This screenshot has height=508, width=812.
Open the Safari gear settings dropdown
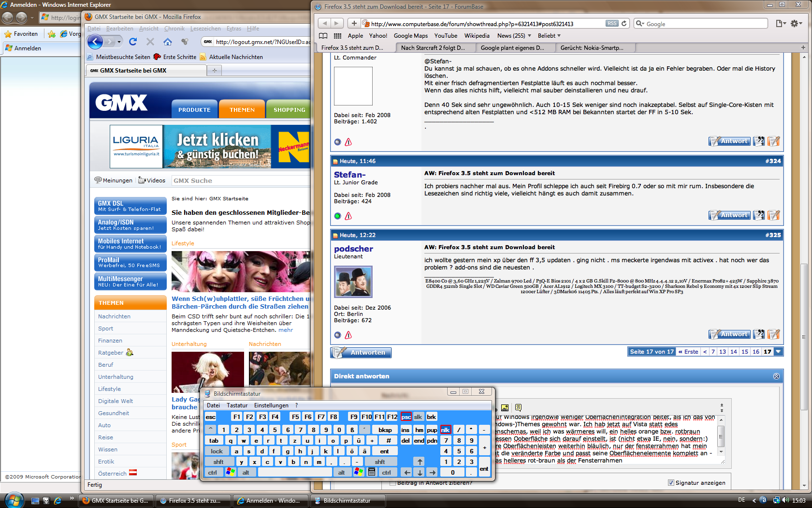point(797,23)
